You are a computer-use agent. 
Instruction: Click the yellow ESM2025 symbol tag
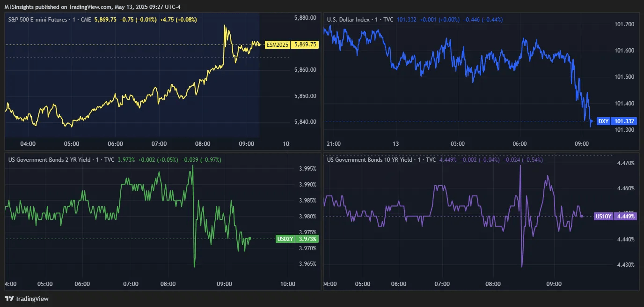(x=278, y=45)
